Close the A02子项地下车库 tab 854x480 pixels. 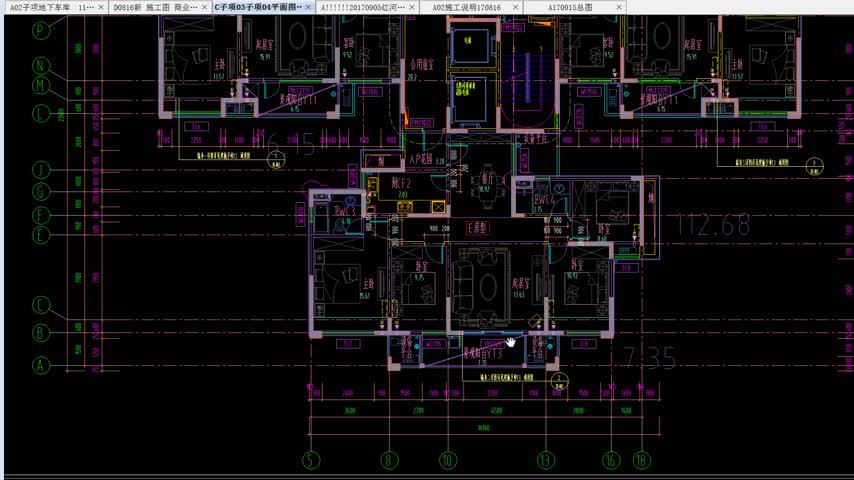pyautogui.click(x=103, y=7)
